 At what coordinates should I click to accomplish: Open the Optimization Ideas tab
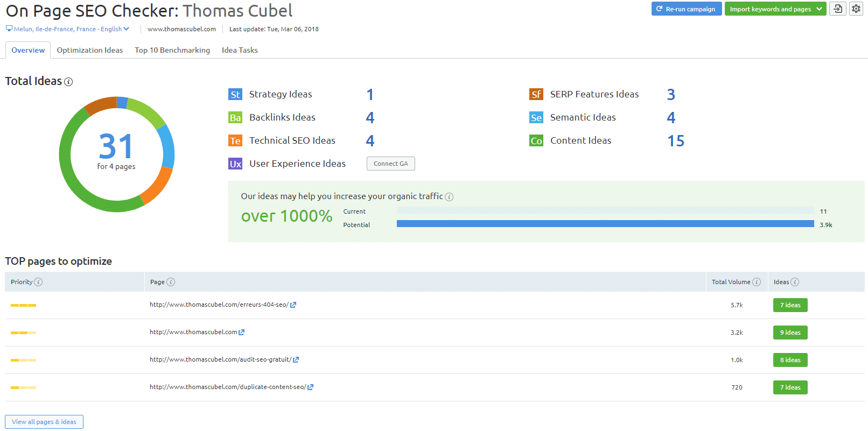click(90, 50)
